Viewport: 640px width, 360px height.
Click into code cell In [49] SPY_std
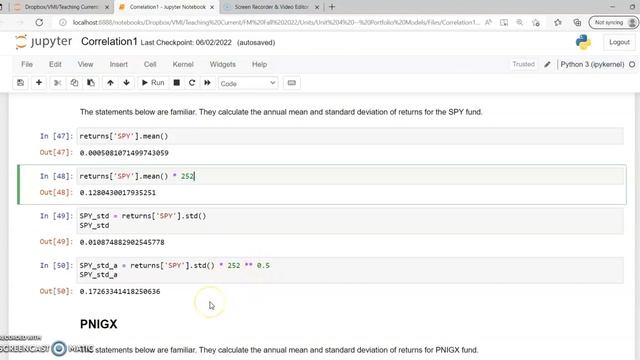[350, 221]
